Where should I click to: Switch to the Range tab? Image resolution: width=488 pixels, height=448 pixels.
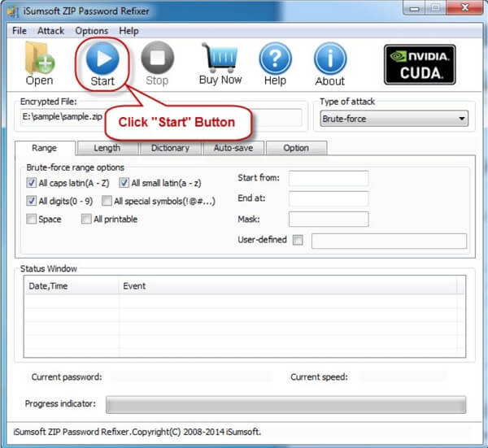[45, 148]
